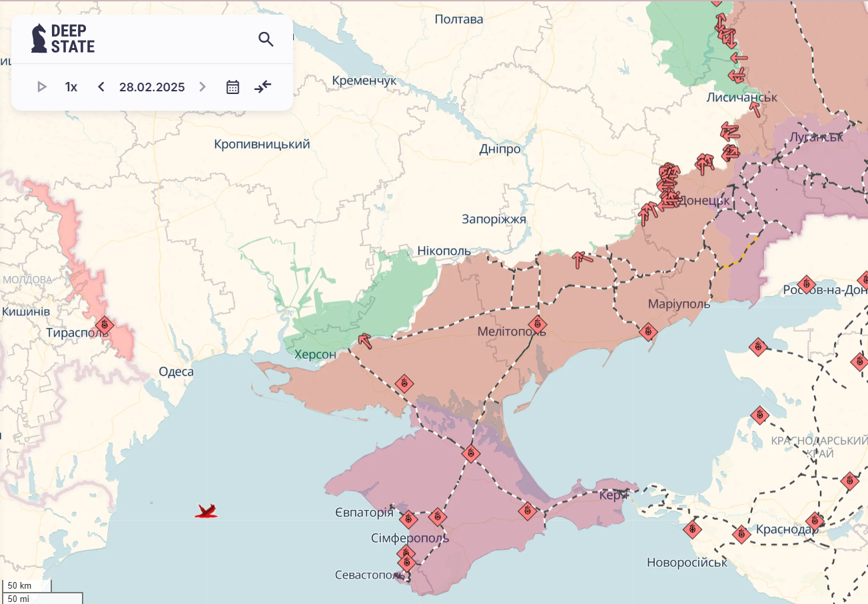The width and height of the screenshot is (868, 604).
Task: Click the Луганськ city label
Action: click(816, 137)
